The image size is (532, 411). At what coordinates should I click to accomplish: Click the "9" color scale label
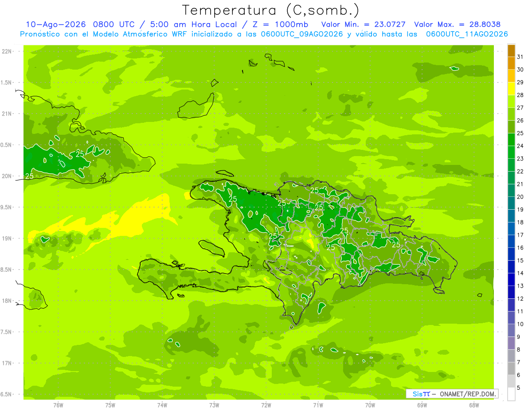519,337
